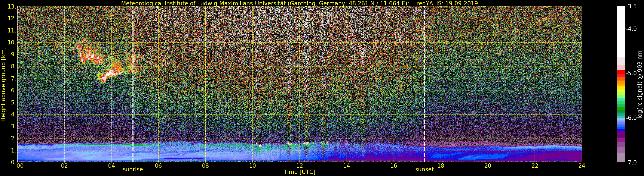This screenshot has width=644, height=176.
Task: Click the '2.' height axis tick
Action: [13, 139]
